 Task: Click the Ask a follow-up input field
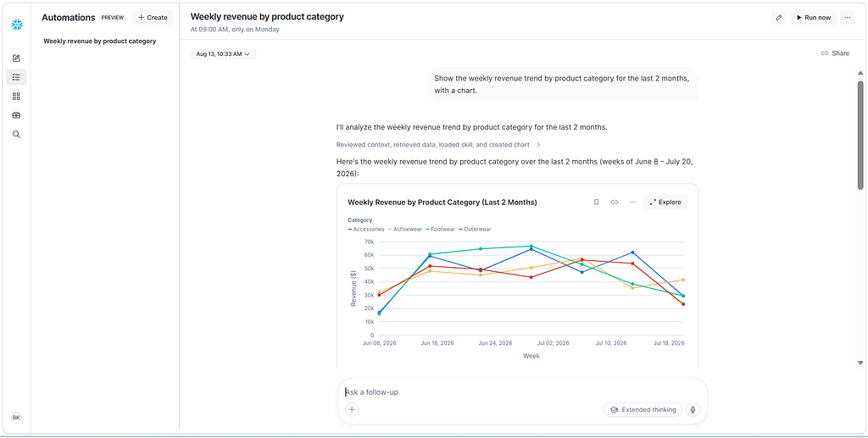(522, 392)
